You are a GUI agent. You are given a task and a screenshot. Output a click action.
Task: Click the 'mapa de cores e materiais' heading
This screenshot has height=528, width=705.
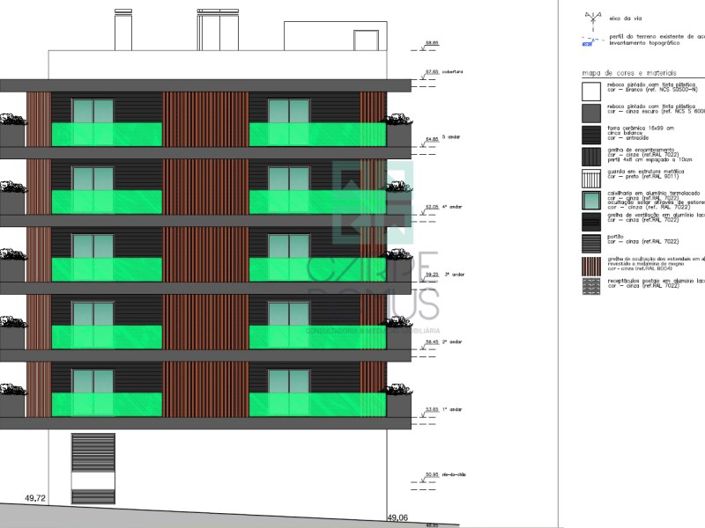coord(629,73)
